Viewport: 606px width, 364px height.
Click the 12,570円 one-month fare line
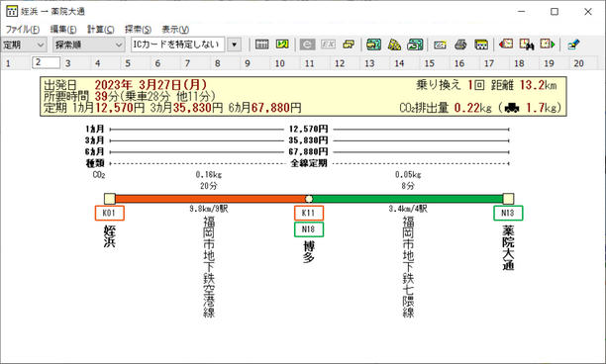(309, 130)
